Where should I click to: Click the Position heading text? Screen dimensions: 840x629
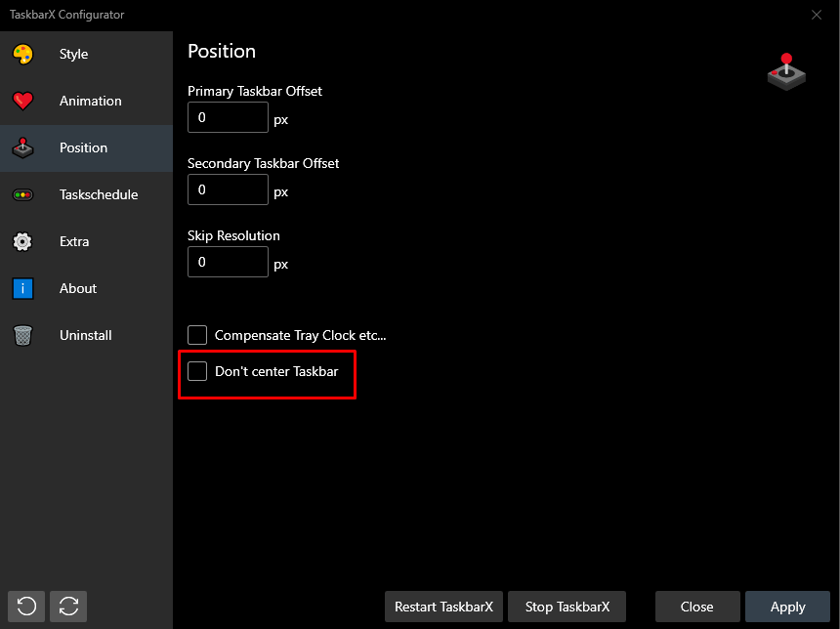click(222, 52)
